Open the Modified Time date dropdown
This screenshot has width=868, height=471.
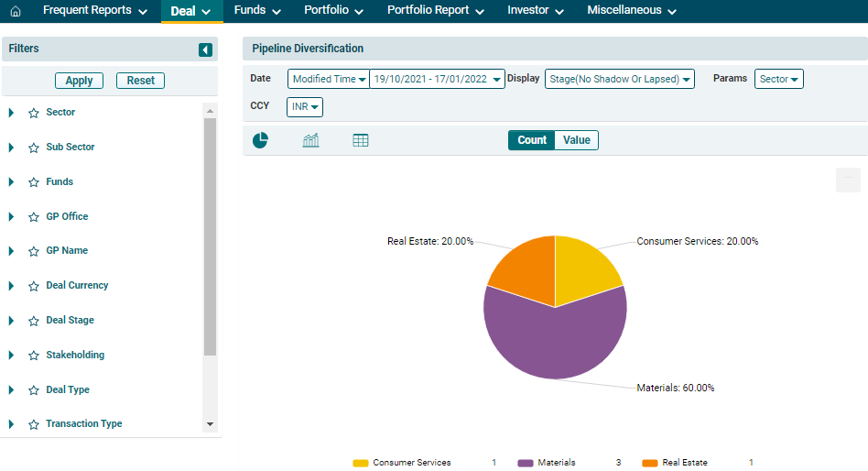(329, 80)
